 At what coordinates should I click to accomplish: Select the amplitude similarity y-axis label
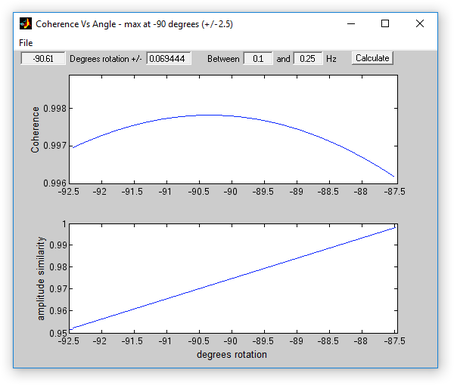pos(40,278)
